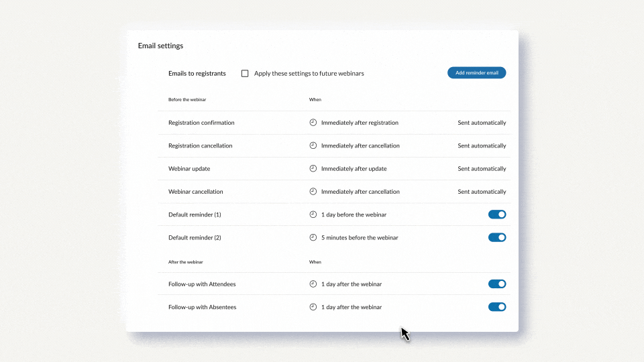Disable the Default reminder (1) toggle
This screenshot has width=644, height=362.
click(496, 215)
